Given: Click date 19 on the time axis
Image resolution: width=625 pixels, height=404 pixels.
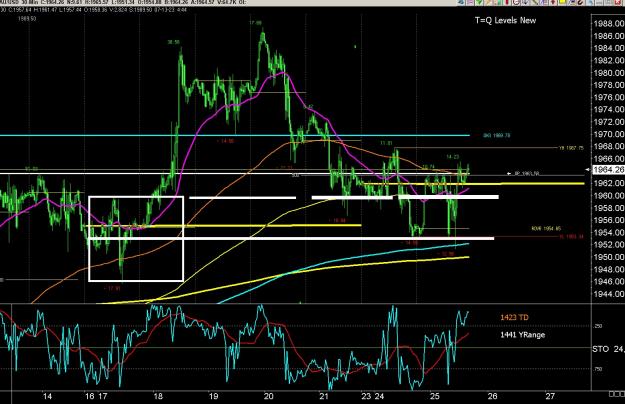Looking at the screenshot, I should tap(213, 396).
